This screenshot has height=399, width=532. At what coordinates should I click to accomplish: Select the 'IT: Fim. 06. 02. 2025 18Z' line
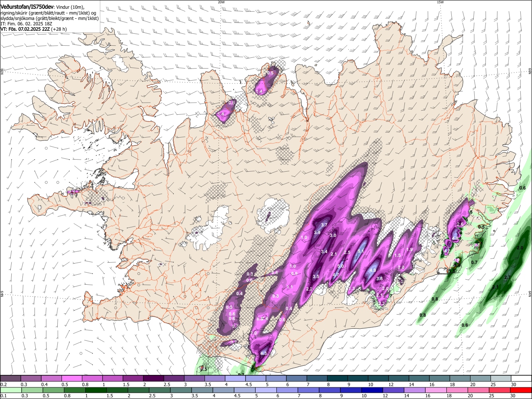pyautogui.click(x=26, y=24)
